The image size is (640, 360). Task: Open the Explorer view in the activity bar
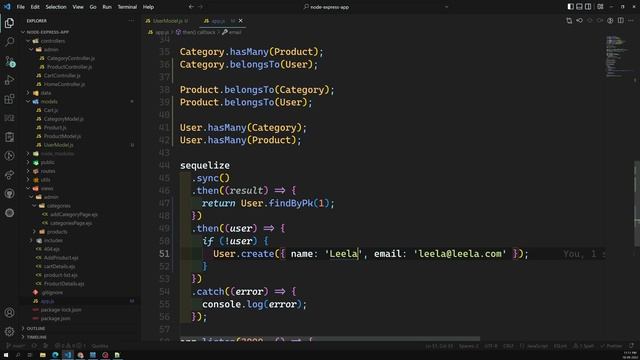[9, 23]
